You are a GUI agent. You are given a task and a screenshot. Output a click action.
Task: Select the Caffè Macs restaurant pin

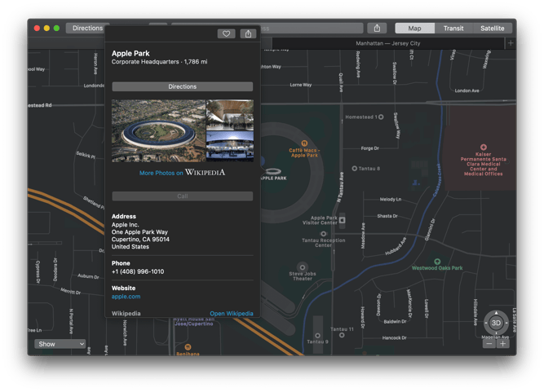[304, 143]
